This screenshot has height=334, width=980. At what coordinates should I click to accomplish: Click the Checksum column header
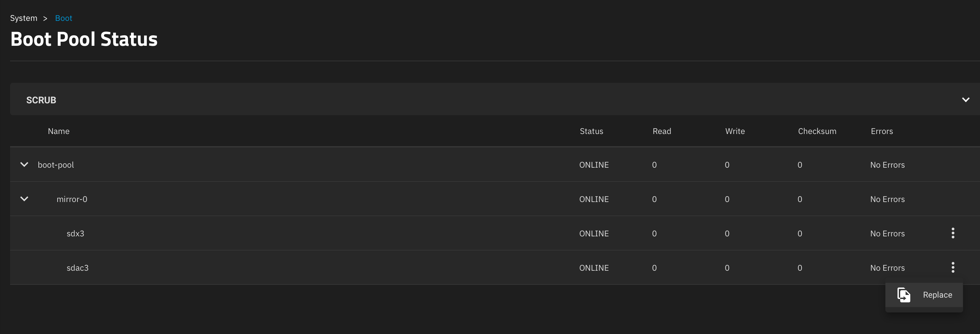point(817,131)
